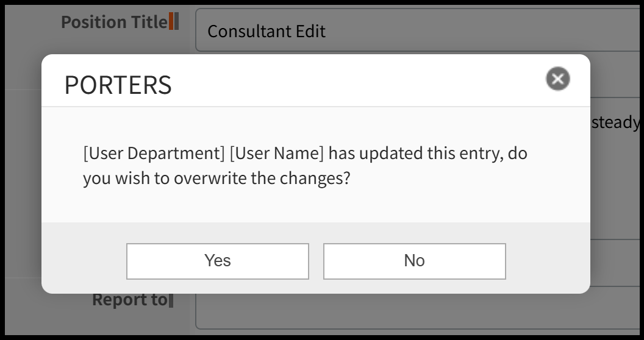
Task: Click the footer gap between Yes and No
Action: pos(316,261)
